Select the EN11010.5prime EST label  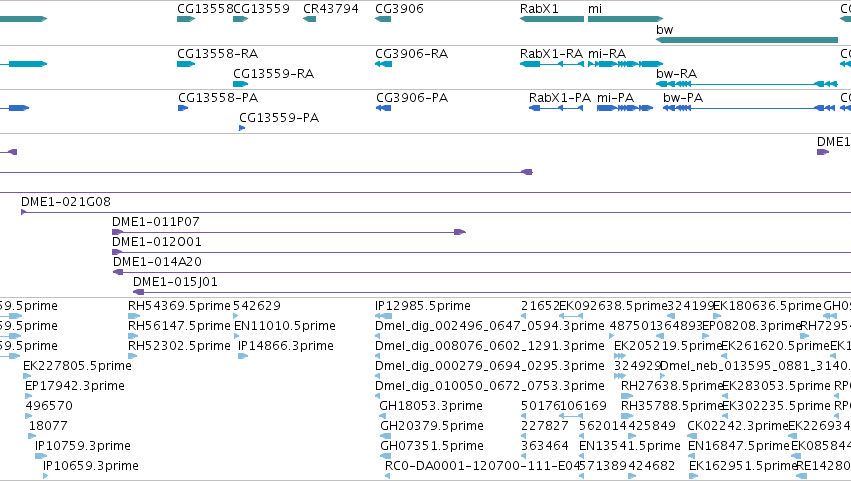284,326
